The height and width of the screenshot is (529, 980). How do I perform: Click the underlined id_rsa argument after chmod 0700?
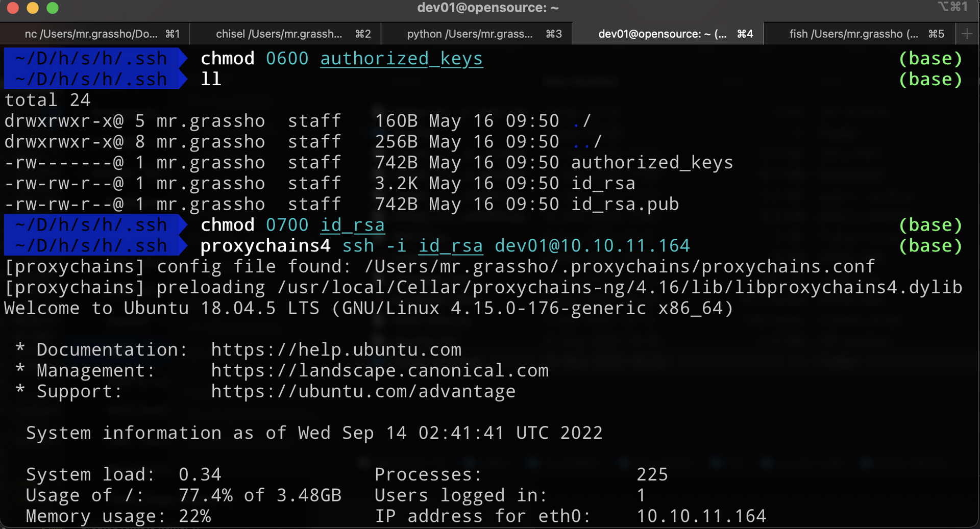click(x=352, y=225)
